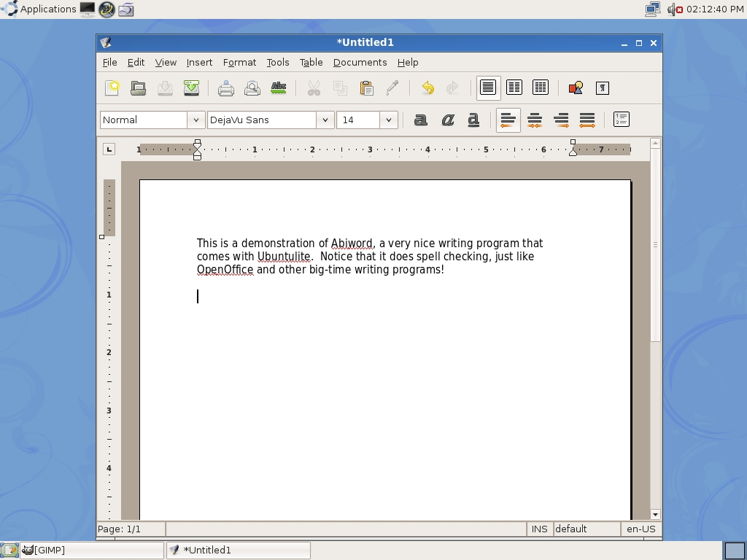Paste using the clipboard icon
This screenshot has width=747, height=560.
click(366, 88)
